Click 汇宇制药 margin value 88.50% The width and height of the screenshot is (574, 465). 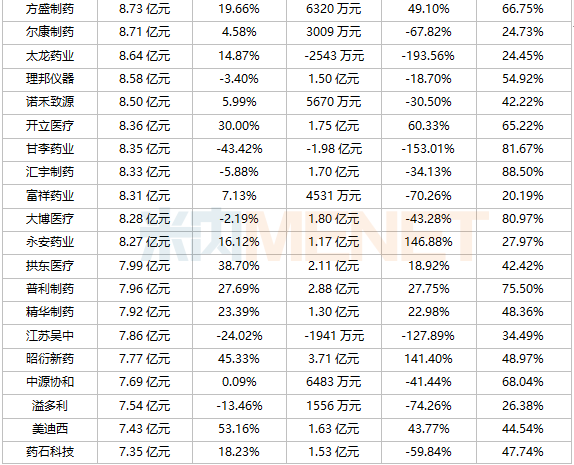[x=523, y=172]
